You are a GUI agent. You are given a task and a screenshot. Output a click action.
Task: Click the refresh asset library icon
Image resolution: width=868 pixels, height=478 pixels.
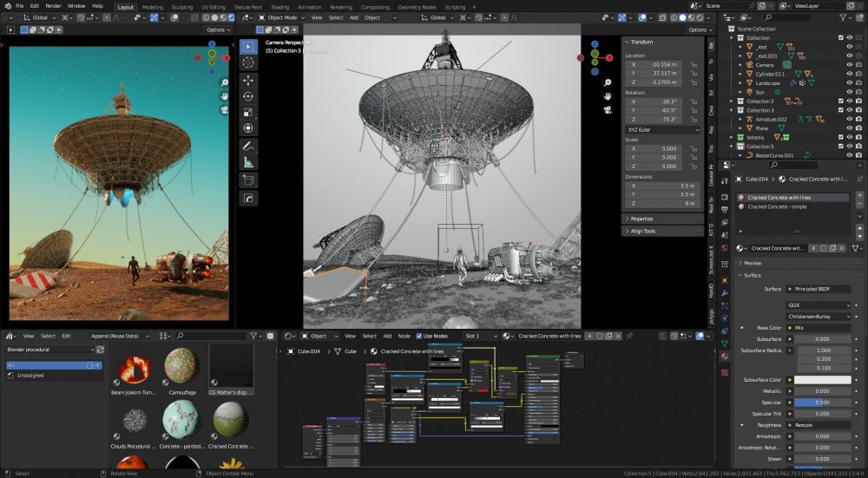[100, 350]
